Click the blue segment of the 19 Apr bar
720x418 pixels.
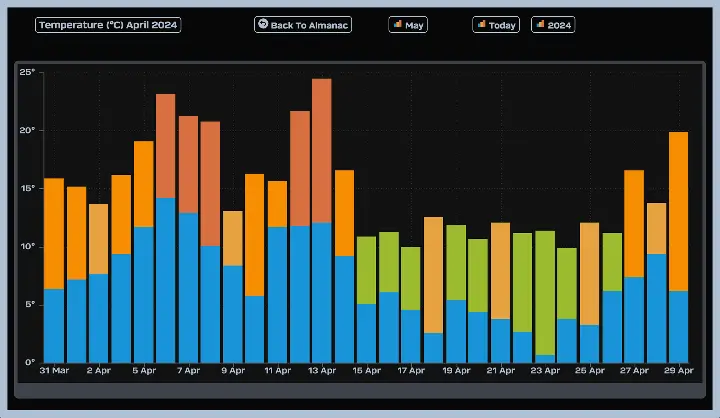455,330
